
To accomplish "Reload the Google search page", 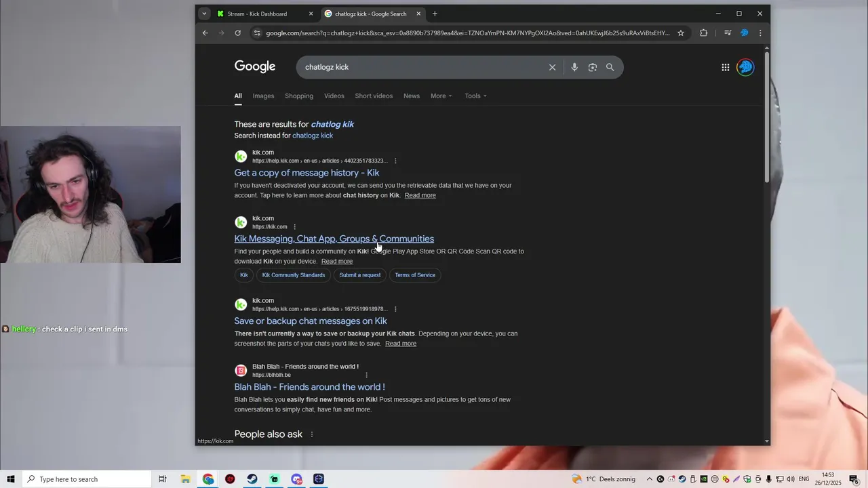I will pyautogui.click(x=237, y=33).
